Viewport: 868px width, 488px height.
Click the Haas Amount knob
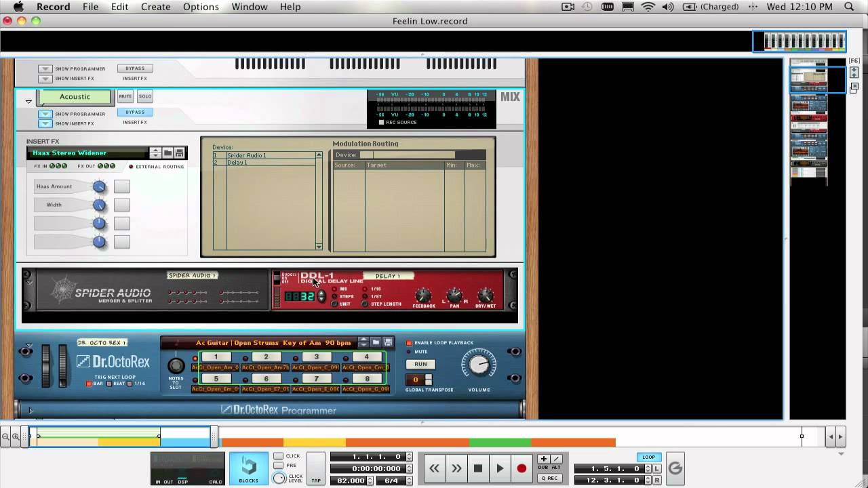[x=100, y=186]
